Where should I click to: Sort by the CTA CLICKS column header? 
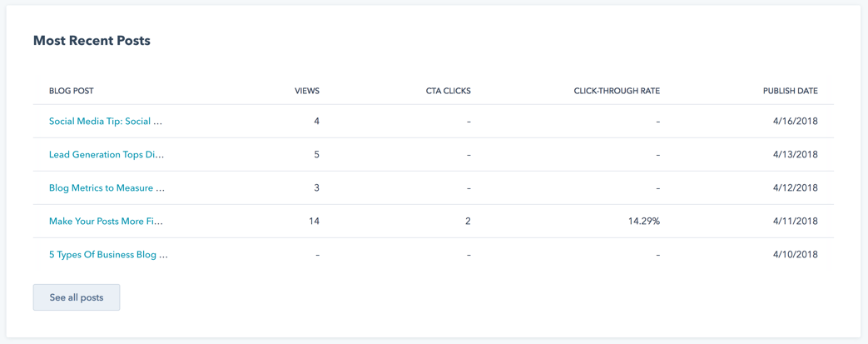444,91
